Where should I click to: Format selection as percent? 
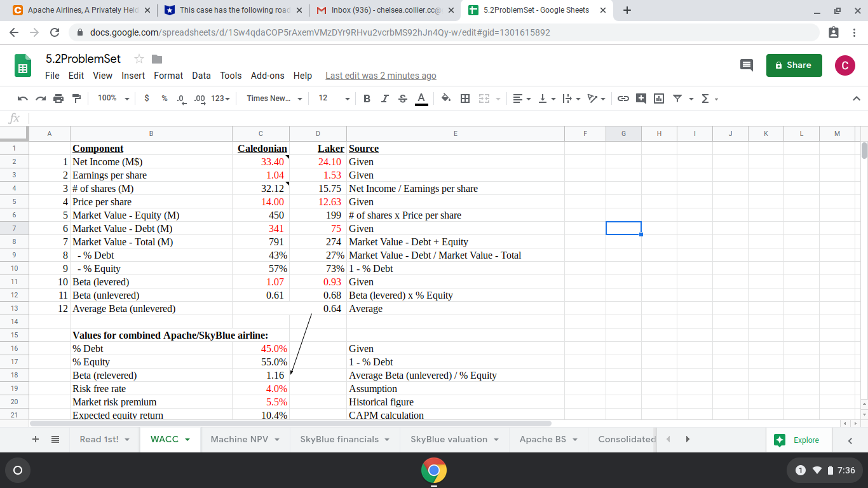[x=164, y=98]
